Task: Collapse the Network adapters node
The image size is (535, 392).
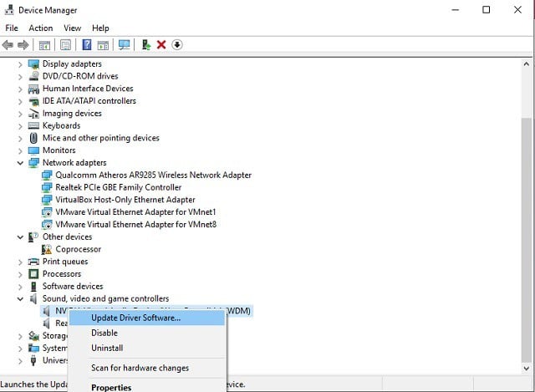Action: point(20,163)
